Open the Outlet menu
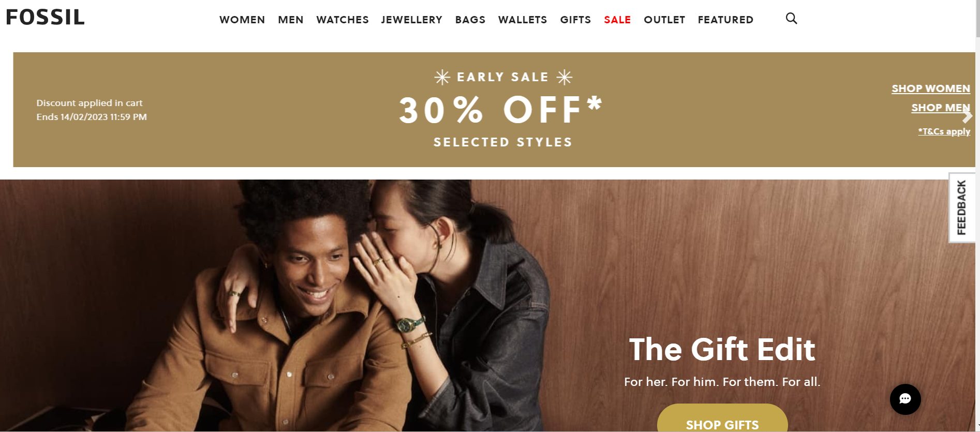This screenshot has height=432, width=980. [x=664, y=20]
